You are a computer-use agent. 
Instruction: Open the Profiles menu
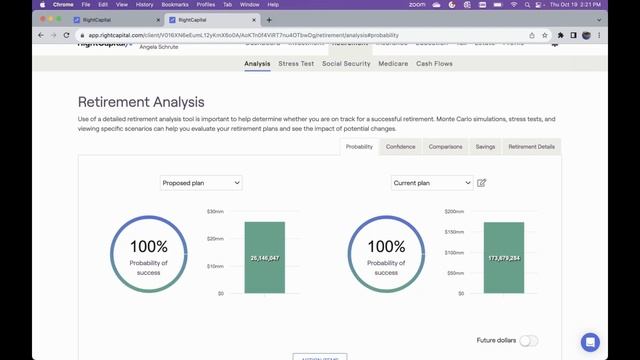click(206, 5)
